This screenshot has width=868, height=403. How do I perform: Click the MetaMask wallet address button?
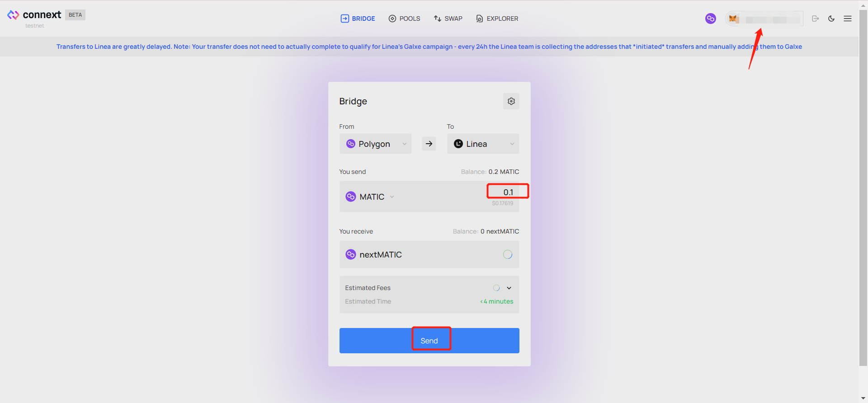coord(764,19)
